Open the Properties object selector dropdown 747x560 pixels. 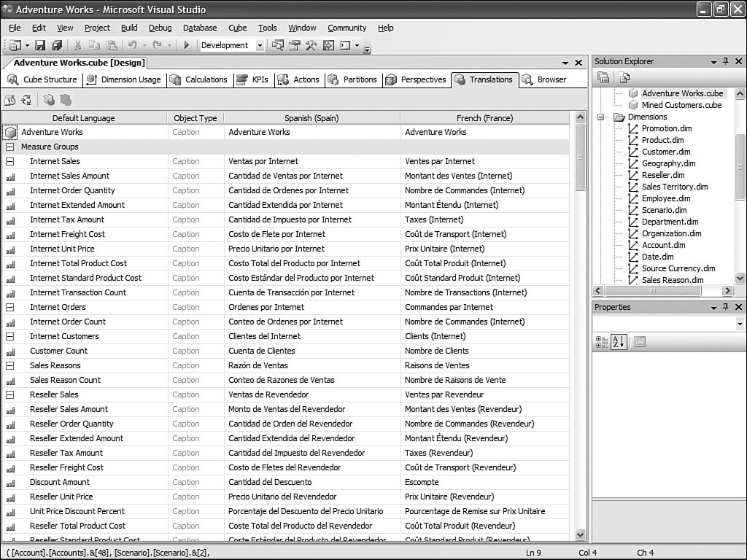click(740, 324)
